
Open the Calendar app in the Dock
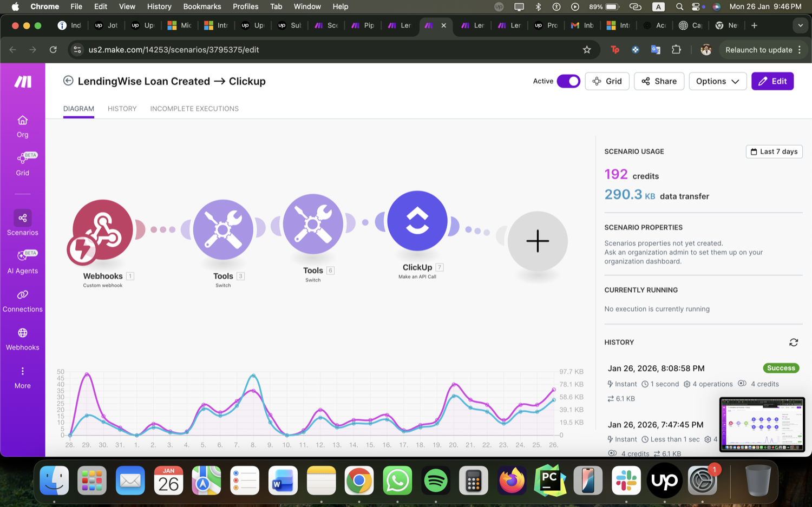168,480
